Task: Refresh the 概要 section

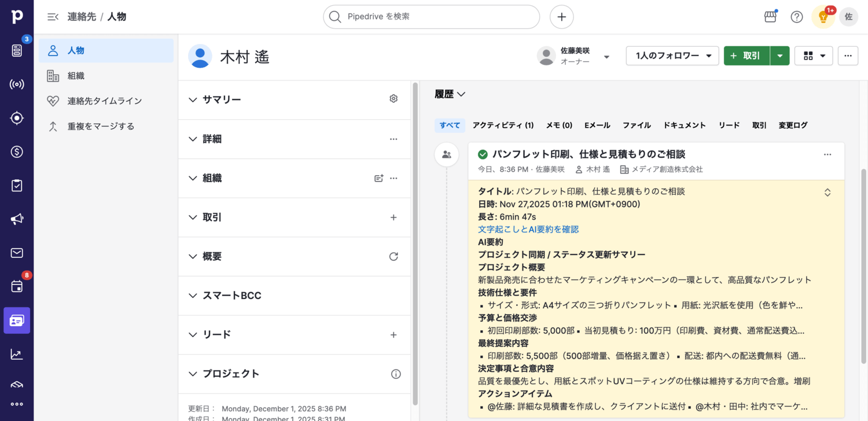Action: [x=393, y=256]
